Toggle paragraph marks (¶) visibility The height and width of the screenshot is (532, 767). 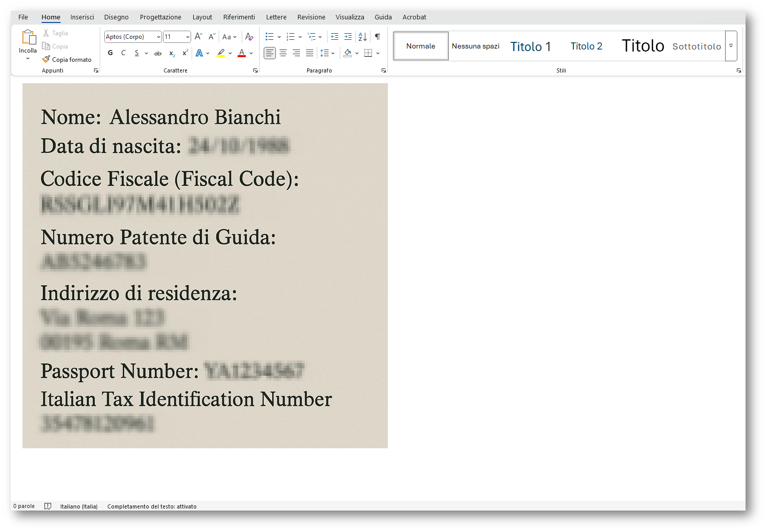pyautogui.click(x=378, y=37)
